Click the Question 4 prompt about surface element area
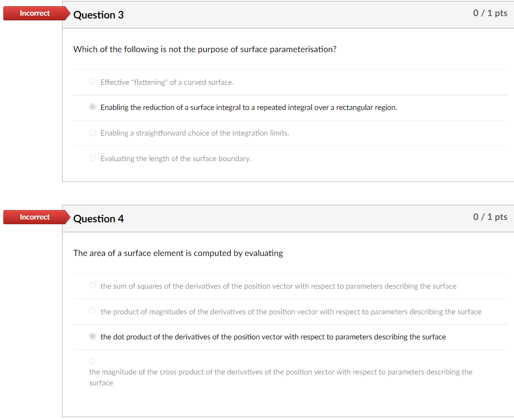This screenshot has width=514, height=420. (178, 253)
